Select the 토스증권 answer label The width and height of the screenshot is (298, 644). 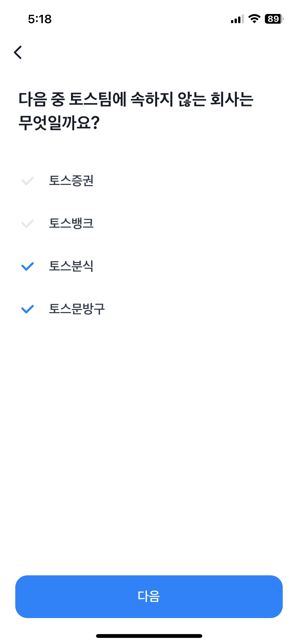click(71, 181)
